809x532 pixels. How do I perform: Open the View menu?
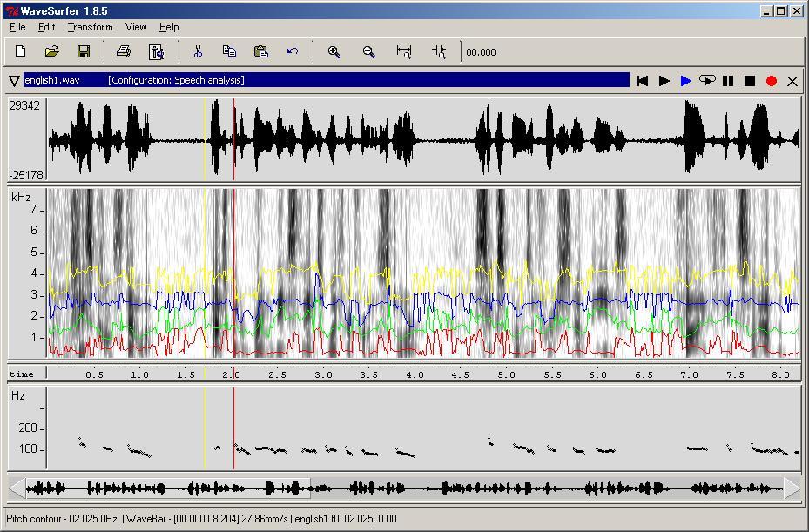tap(136, 27)
